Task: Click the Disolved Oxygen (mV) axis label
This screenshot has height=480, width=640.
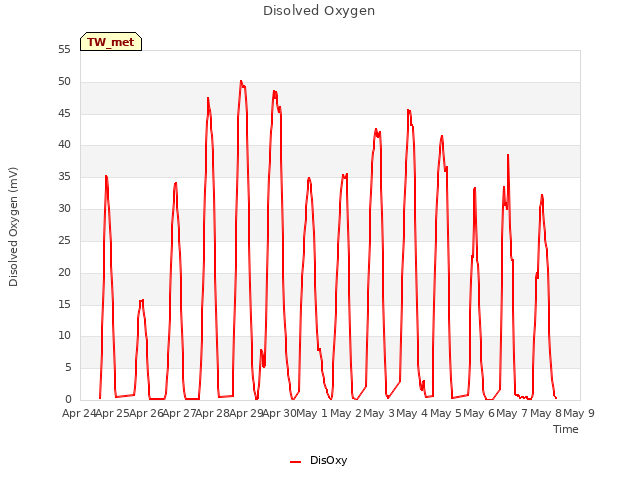Action: [x=13, y=227]
